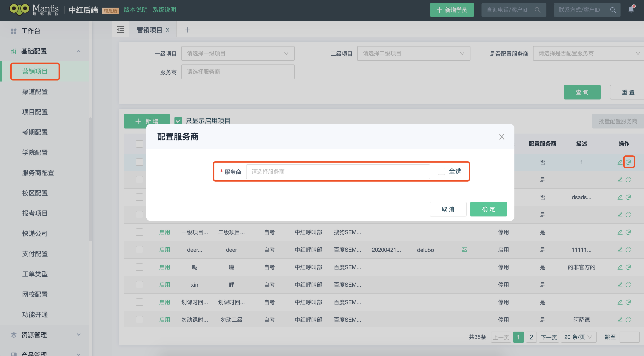The height and width of the screenshot is (356, 644).
Task: Click 确定 button in dialog
Action: click(x=488, y=209)
